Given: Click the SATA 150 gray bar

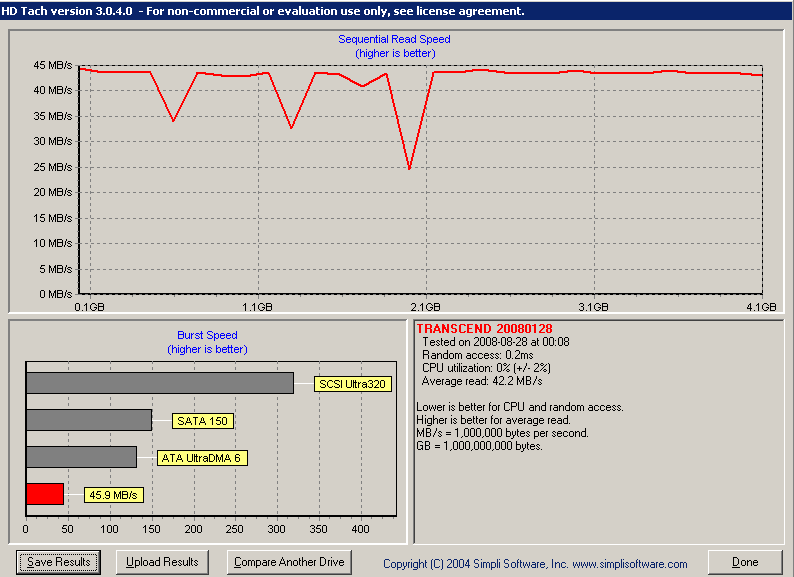Looking at the screenshot, I should [x=89, y=420].
